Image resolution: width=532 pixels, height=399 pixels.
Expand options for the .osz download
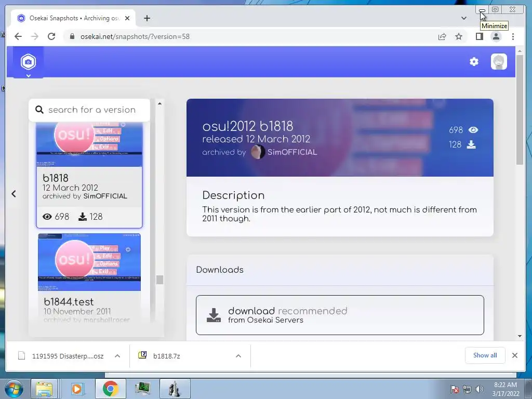117,356
